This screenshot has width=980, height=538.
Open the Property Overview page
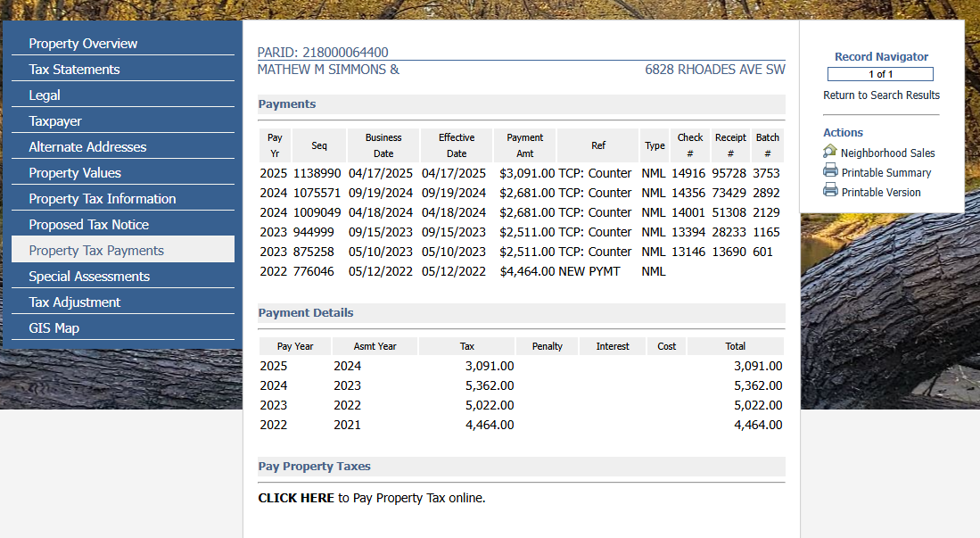coord(83,44)
